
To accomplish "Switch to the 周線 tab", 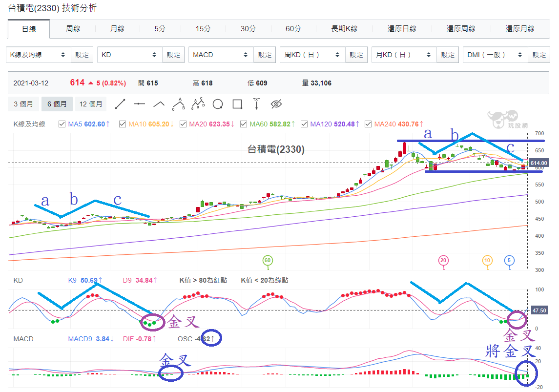I will click(73, 29).
